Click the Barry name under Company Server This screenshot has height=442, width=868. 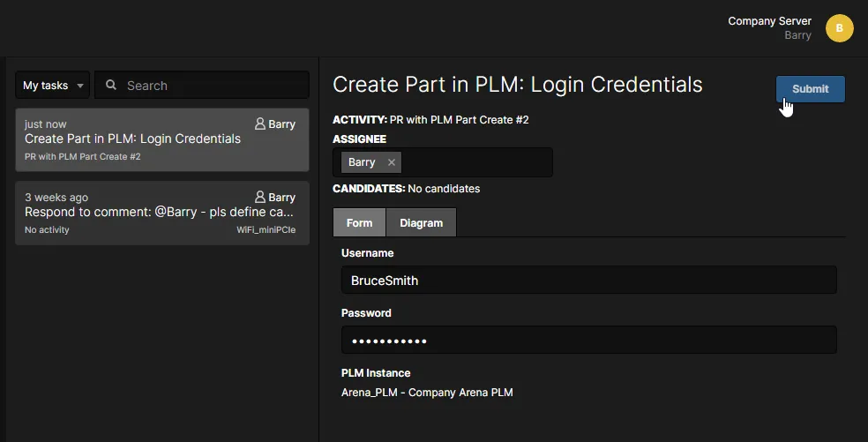(797, 35)
